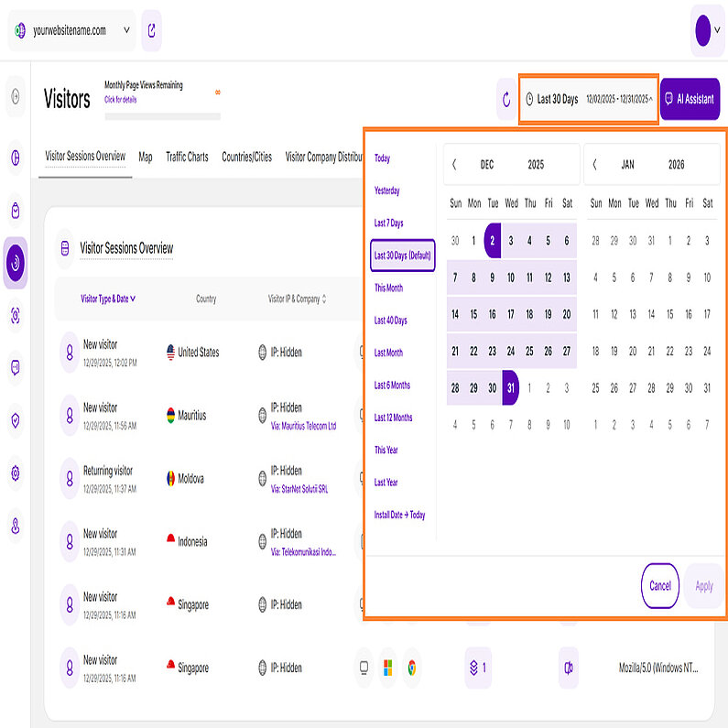Pick the Last 12 Months preset
Screen dimensions: 728x728
(x=393, y=418)
